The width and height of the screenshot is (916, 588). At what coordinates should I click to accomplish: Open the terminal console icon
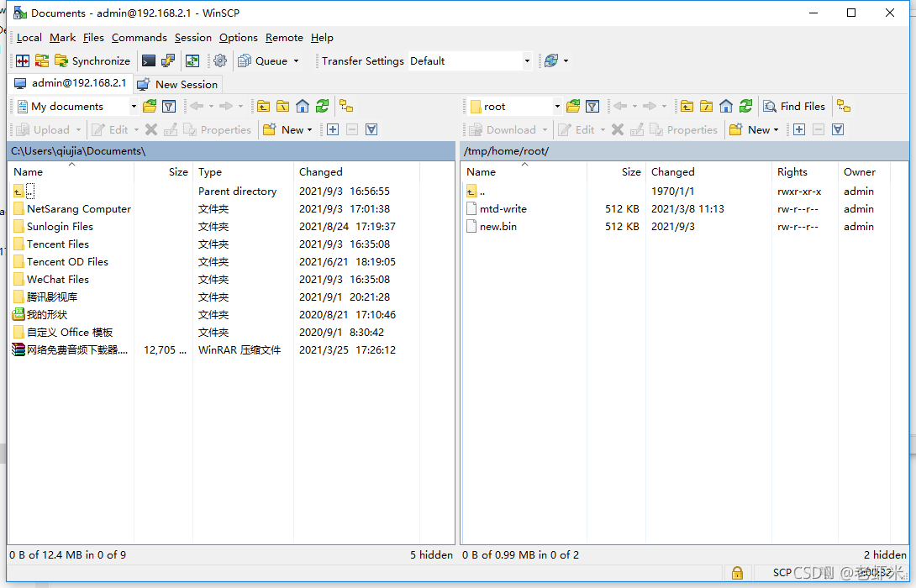point(149,60)
